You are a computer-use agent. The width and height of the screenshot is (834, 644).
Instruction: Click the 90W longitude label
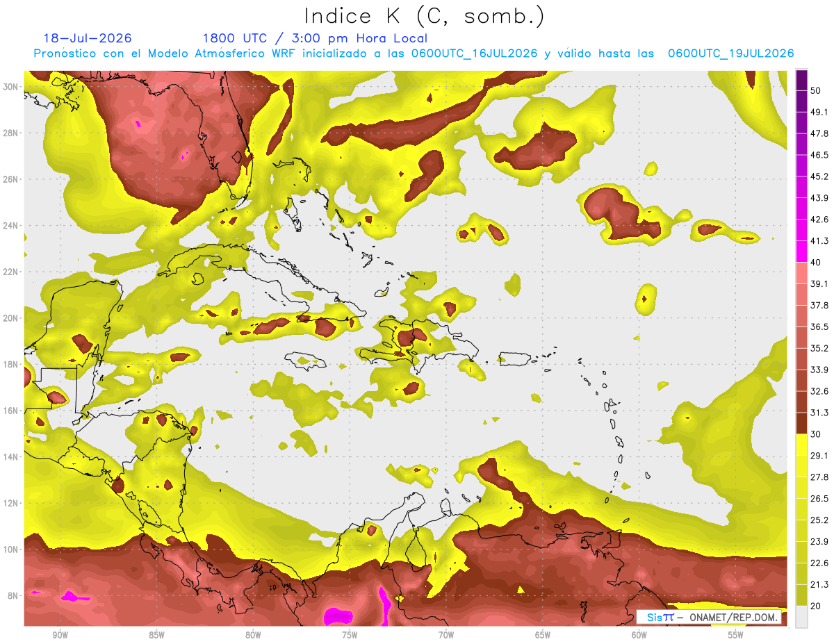click(x=60, y=635)
